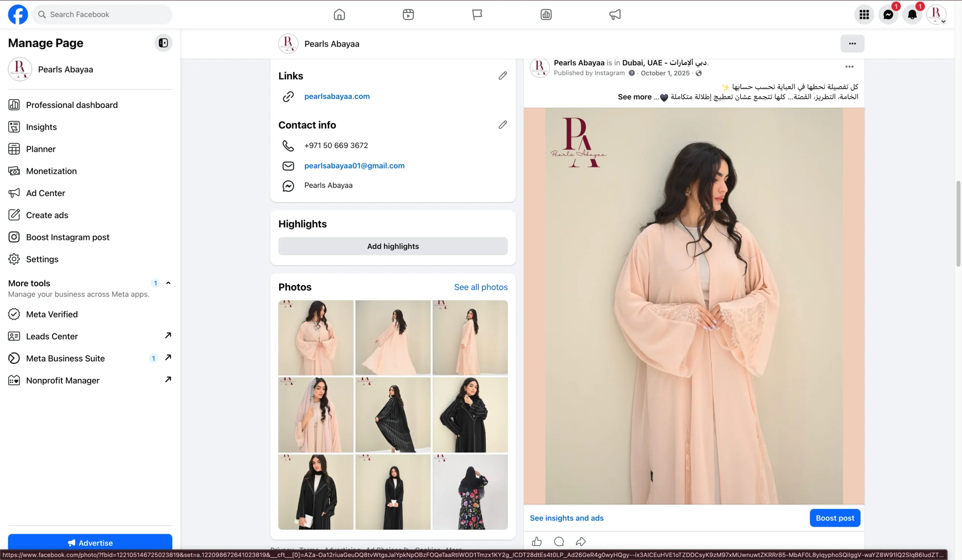The image size is (962, 560).
Task: Edit the Links section pencil
Action: tap(503, 75)
